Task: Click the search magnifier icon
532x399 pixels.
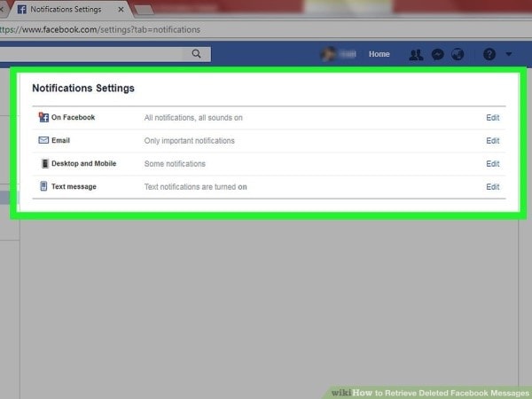Action: 196,54
